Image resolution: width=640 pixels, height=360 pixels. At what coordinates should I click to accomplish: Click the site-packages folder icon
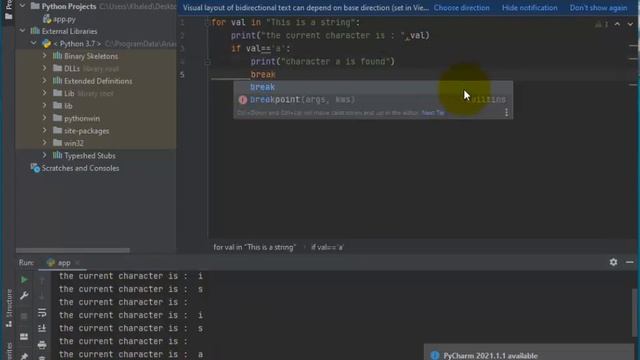[x=58, y=131]
